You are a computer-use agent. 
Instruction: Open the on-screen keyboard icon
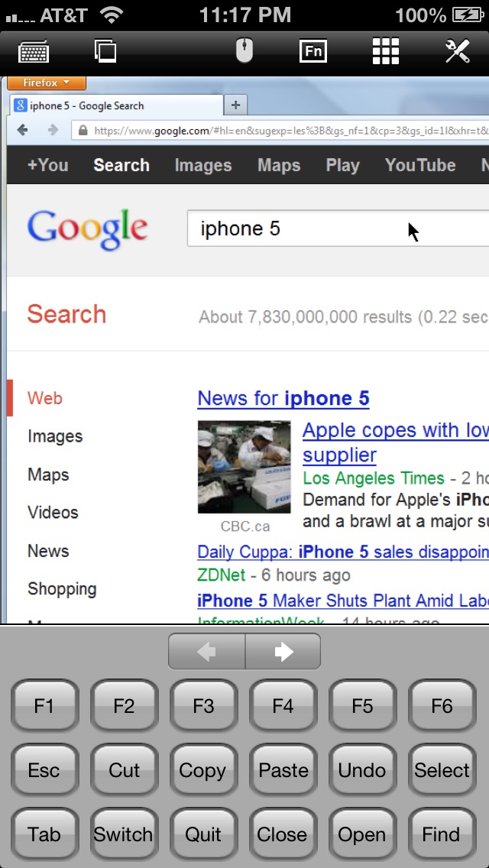pyautogui.click(x=34, y=52)
